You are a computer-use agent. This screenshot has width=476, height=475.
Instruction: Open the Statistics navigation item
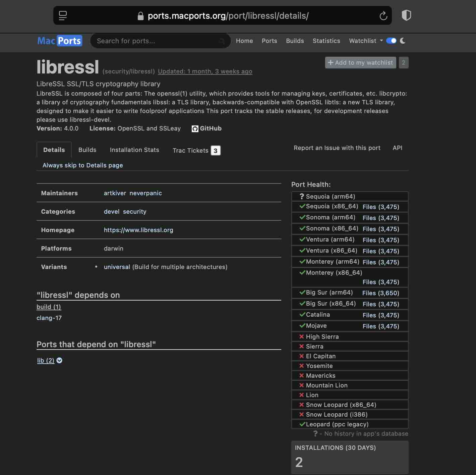326,41
